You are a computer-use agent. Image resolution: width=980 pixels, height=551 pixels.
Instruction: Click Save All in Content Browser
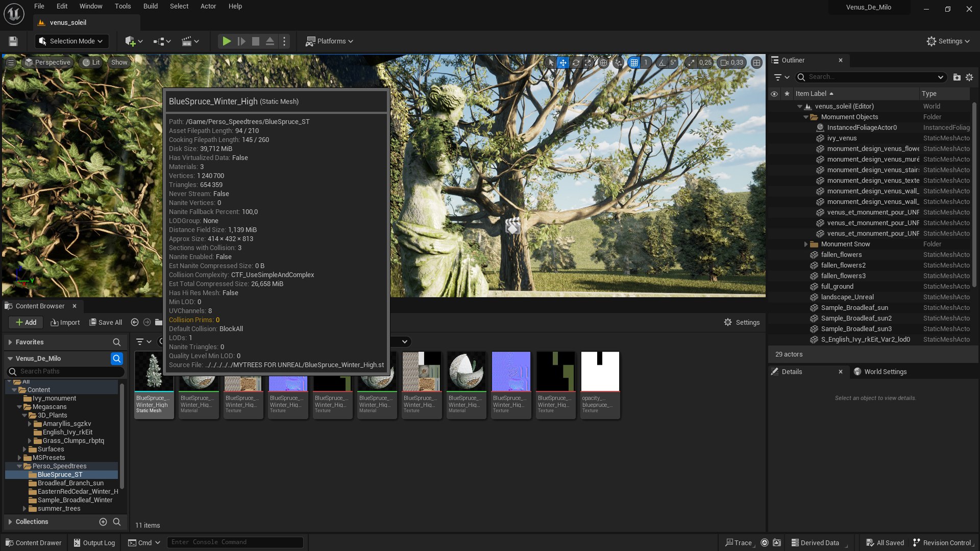tap(106, 322)
